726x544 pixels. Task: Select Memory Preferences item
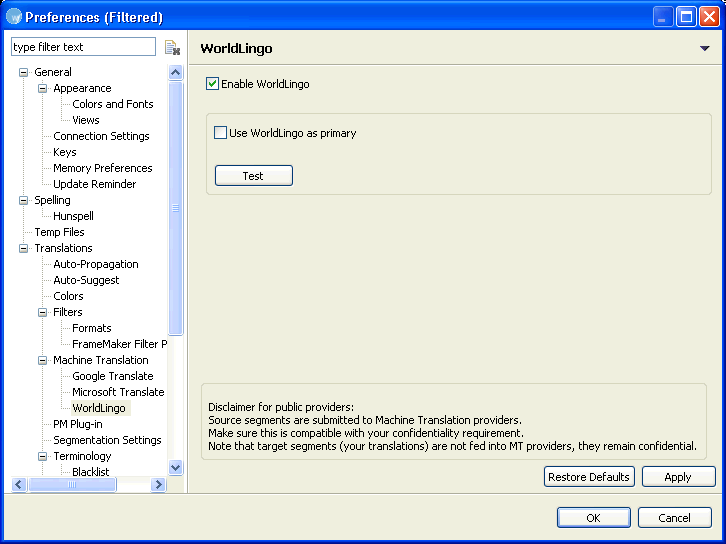point(102,168)
